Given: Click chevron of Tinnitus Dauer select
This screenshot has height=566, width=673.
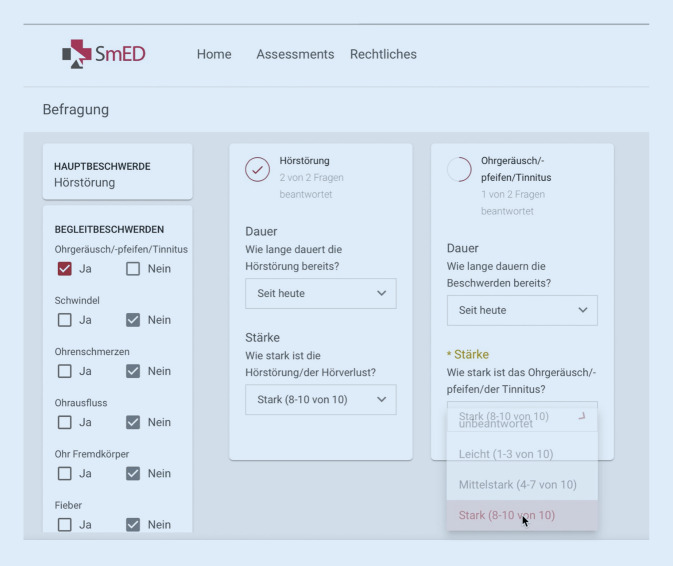Looking at the screenshot, I should click(583, 310).
